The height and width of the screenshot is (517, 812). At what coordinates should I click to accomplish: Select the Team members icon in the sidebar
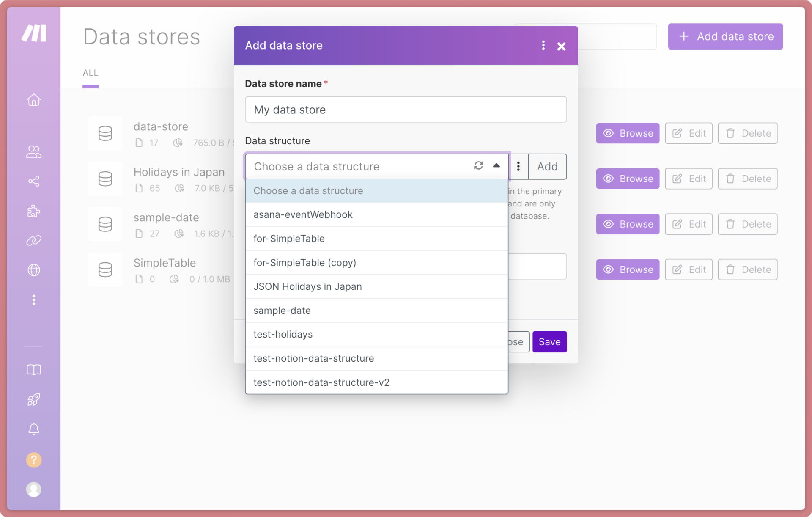point(33,152)
